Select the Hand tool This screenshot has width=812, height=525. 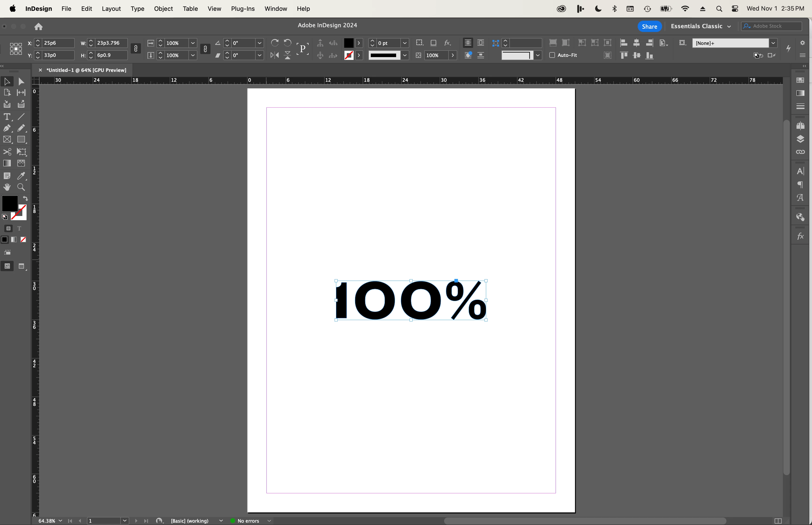point(7,187)
